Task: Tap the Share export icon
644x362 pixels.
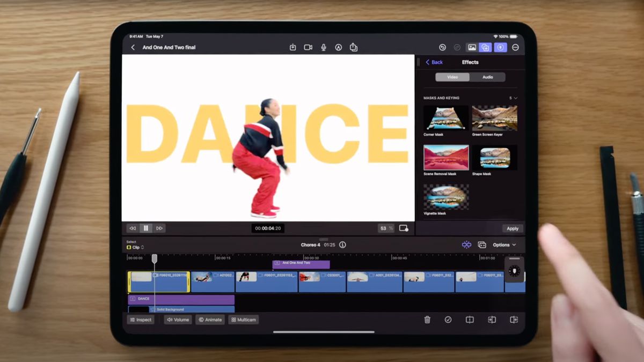Action: pyautogui.click(x=353, y=47)
